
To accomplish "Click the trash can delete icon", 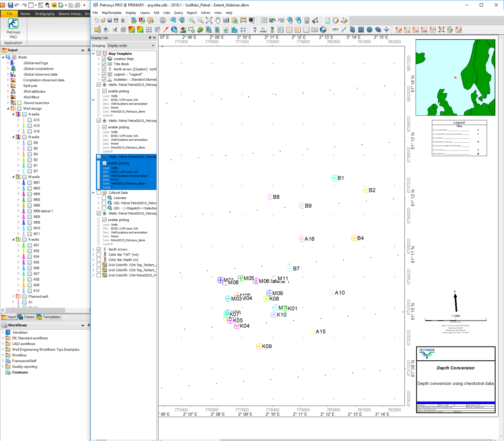I will tap(307, 20).
